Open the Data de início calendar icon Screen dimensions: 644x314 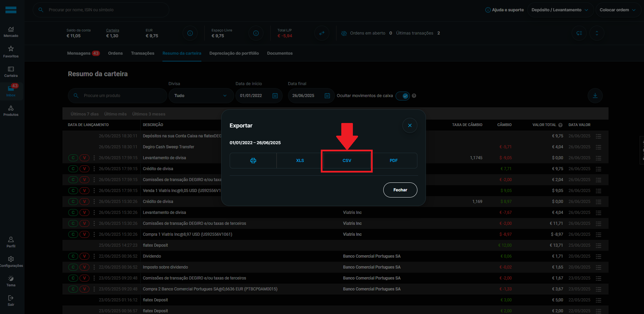[x=275, y=96]
